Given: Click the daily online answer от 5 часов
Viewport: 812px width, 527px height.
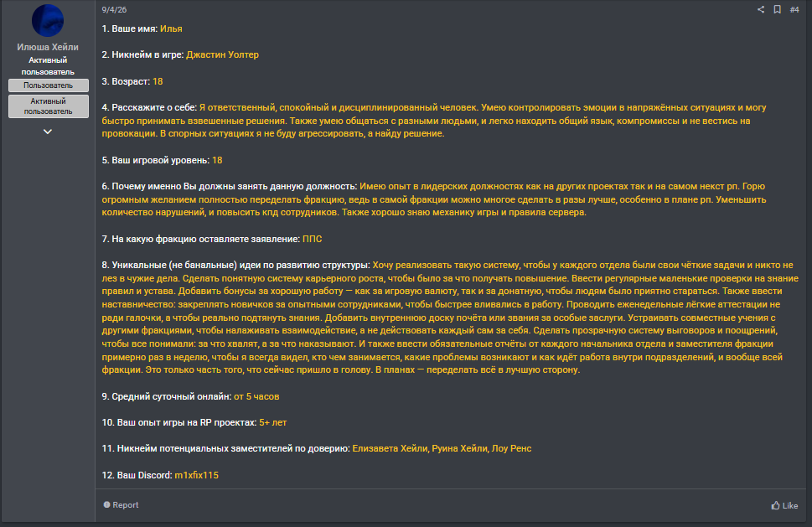Looking at the screenshot, I should point(256,395).
